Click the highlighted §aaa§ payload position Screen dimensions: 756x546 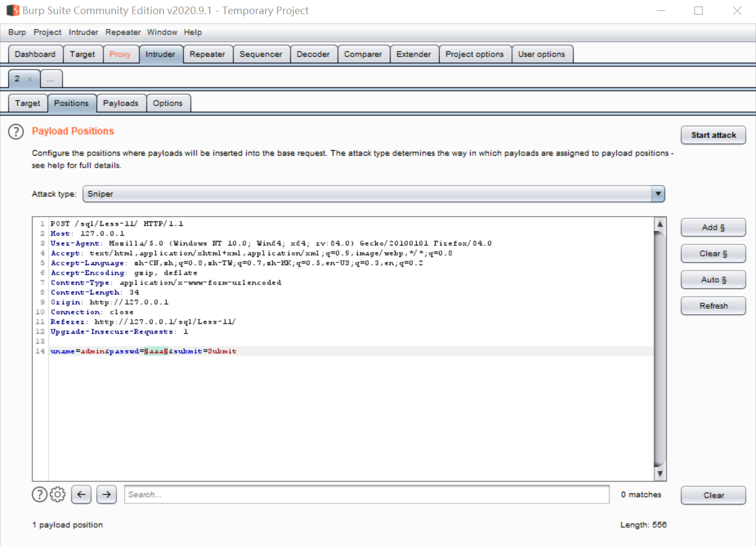tap(156, 352)
